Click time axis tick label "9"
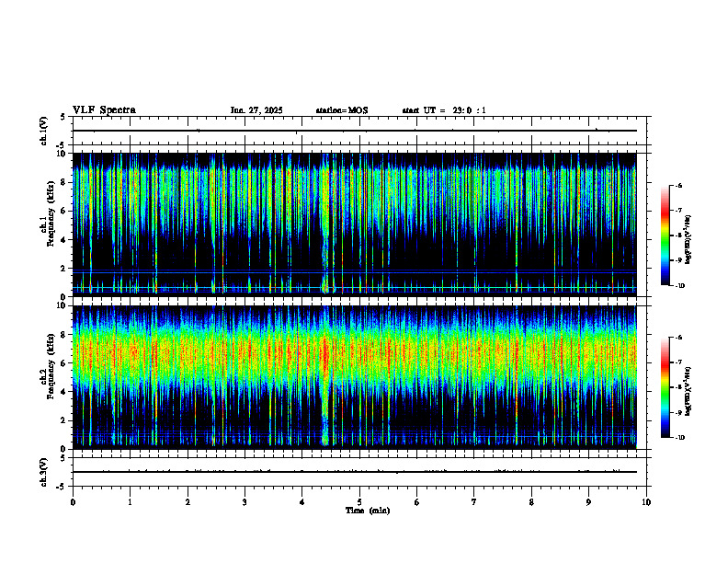This screenshot has height=563, width=728. click(x=588, y=502)
